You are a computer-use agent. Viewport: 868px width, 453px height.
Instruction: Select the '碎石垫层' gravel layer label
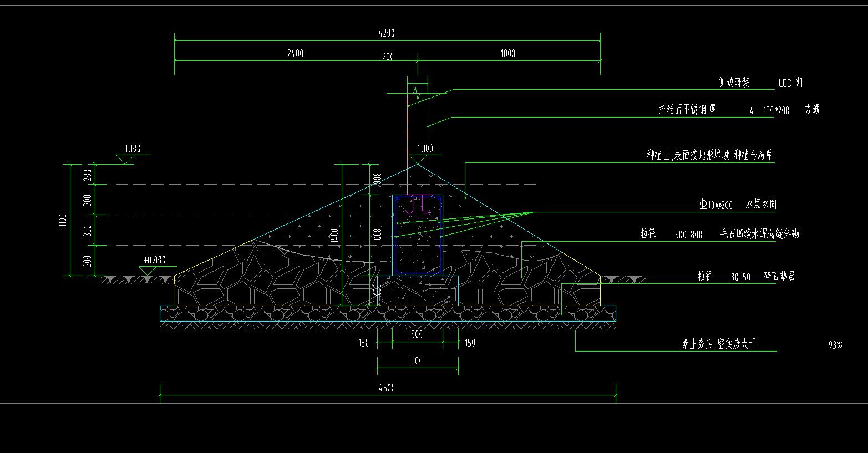pos(779,276)
